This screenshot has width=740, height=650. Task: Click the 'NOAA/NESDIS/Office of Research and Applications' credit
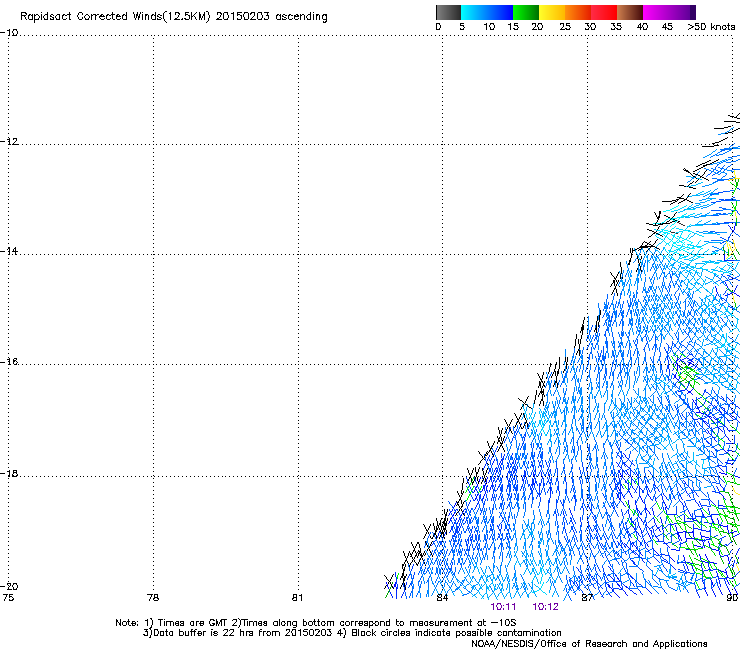tap(589, 644)
